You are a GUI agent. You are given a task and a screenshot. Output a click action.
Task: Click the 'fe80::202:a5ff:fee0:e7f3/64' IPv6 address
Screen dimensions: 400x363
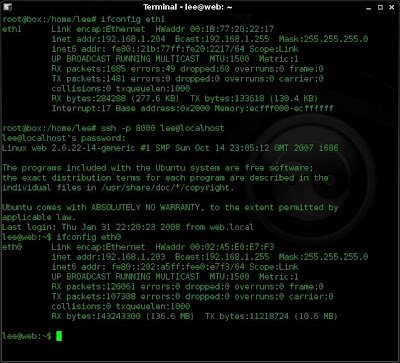click(x=178, y=267)
